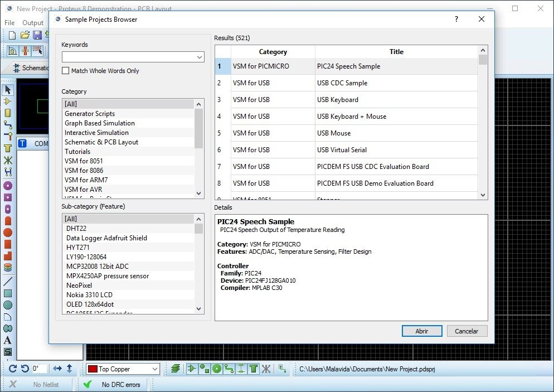Screen dimensions: 554x392
Task: Select the Component Mode tool
Action: tap(8, 101)
